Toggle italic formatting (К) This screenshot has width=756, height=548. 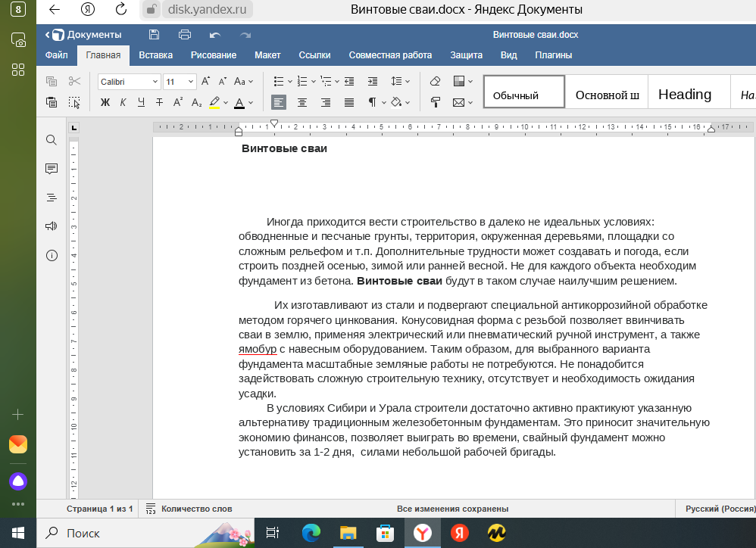click(x=123, y=102)
